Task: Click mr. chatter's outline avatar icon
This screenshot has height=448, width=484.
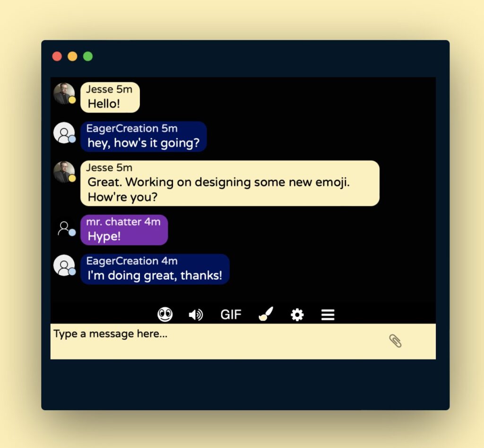Action: [x=66, y=228]
